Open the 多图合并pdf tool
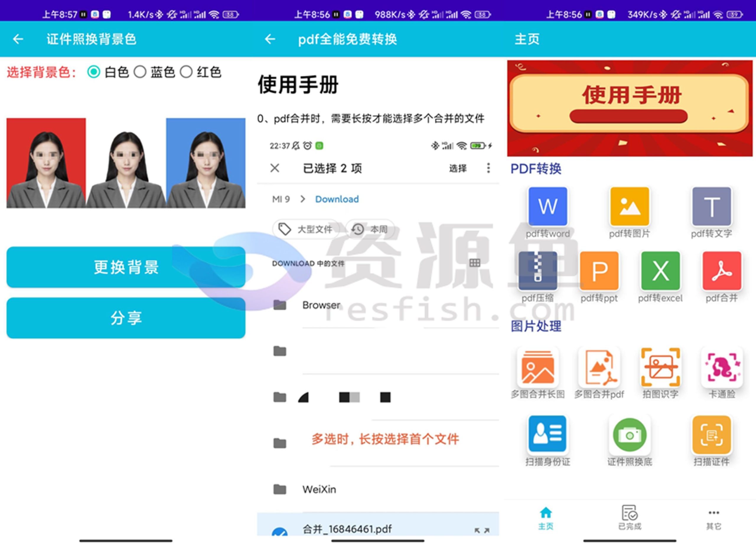Screen dimensions: 756x546 (x=599, y=367)
